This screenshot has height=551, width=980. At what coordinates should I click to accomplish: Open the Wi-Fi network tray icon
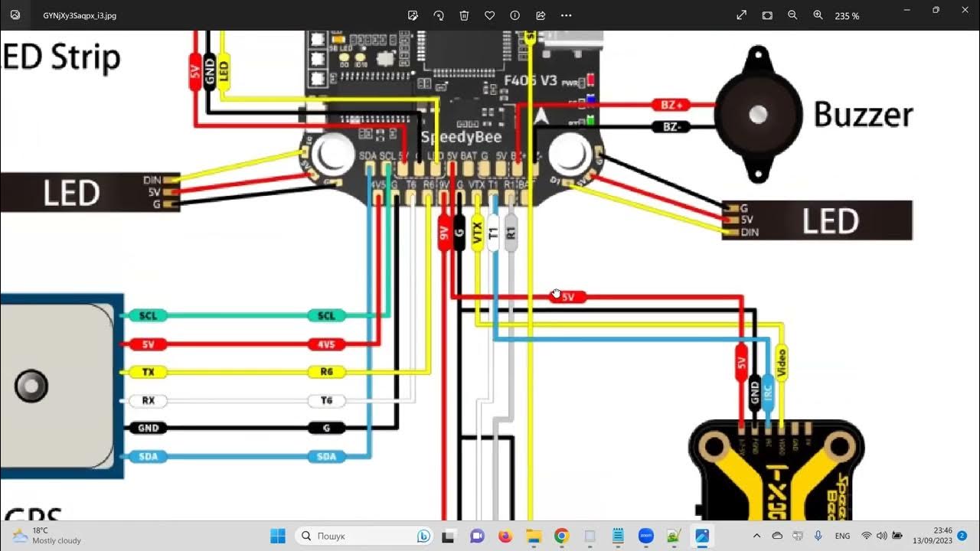tap(867, 536)
